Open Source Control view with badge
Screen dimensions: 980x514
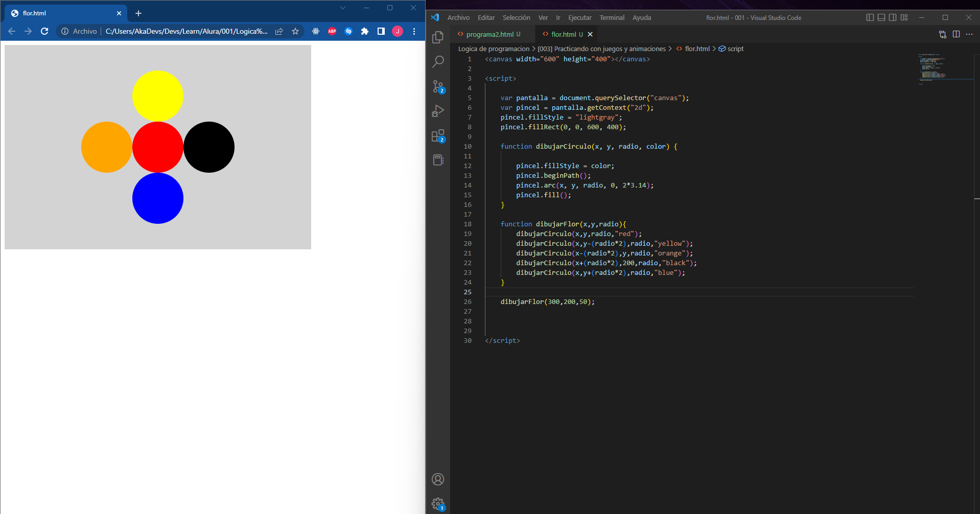click(438, 86)
